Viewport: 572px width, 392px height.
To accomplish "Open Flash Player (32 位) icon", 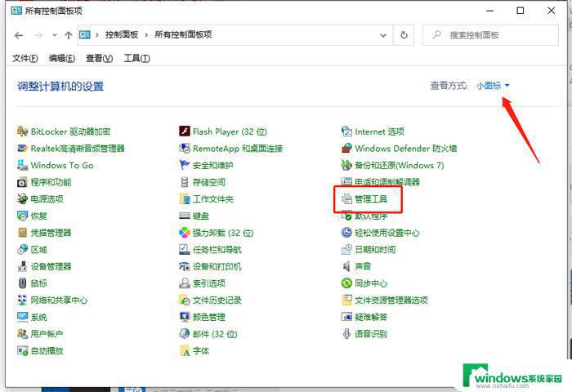I will coord(185,131).
